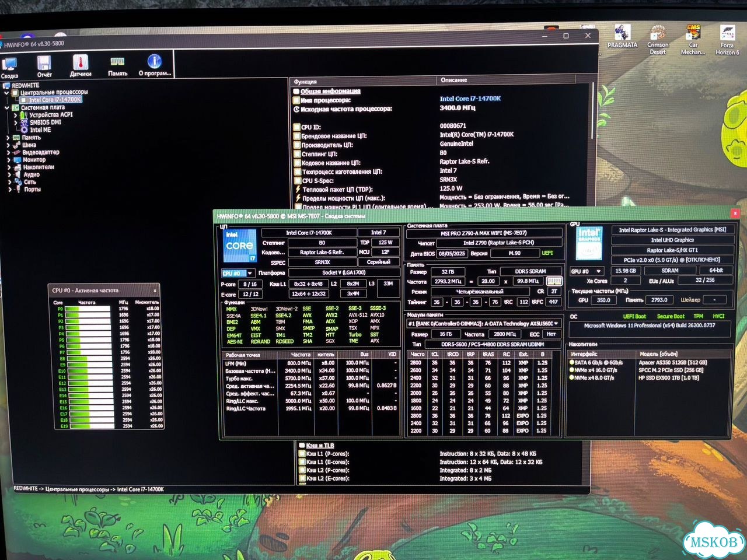Click the Intel ME gear icon
The width and height of the screenshot is (747, 560).
point(25,130)
